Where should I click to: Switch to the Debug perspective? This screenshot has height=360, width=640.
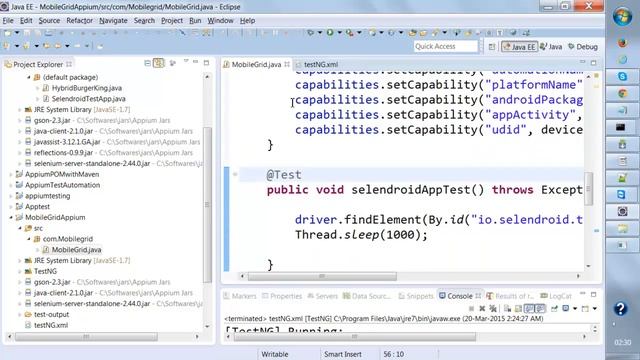583,47
